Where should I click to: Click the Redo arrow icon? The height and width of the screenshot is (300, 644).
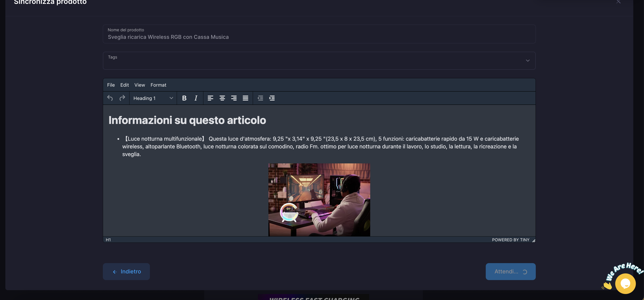(122, 98)
